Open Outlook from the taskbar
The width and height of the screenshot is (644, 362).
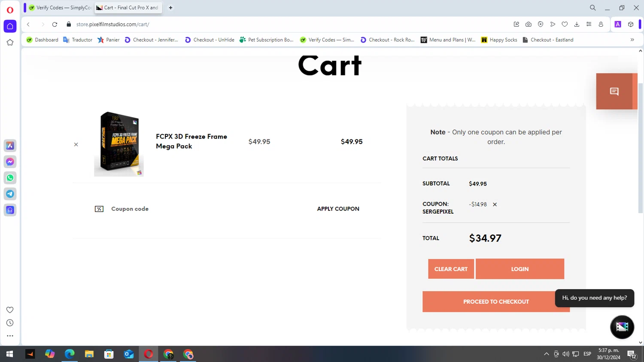click(129, 354)
